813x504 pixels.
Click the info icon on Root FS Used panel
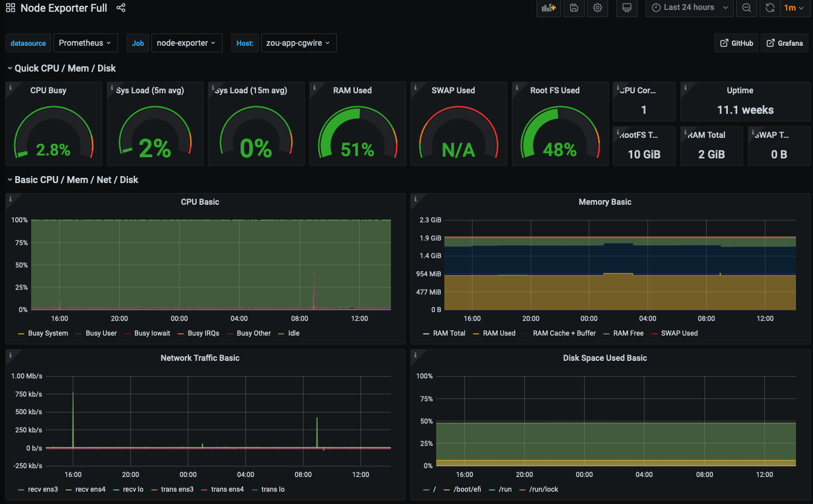tap(517, 87)
